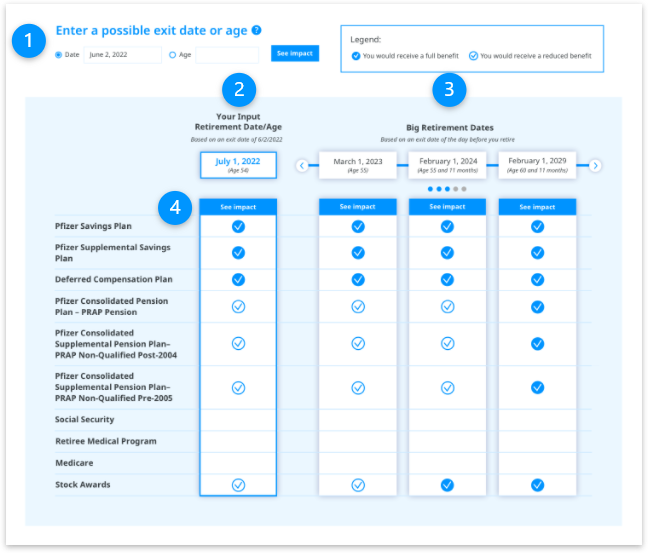The width and height of the screenshot is (648, 553).
Task: Click Post-2004 reduced check in July 2022 column
Action: (238, 343)
